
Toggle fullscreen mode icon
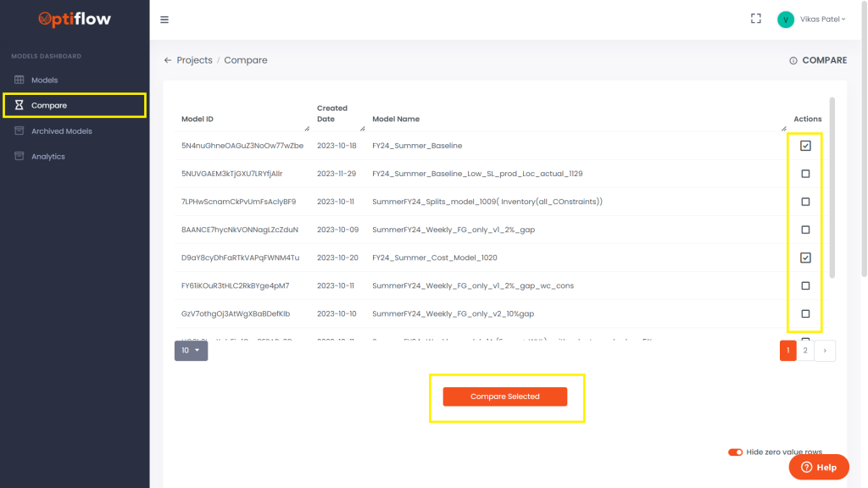click(756, 19)
